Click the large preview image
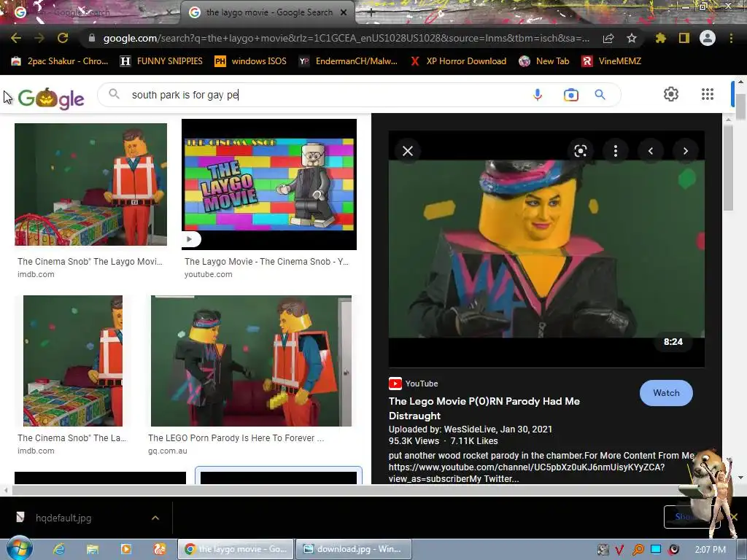Viewport: 747px width, 560px height. pyautogui.click(x=546, y=249)
